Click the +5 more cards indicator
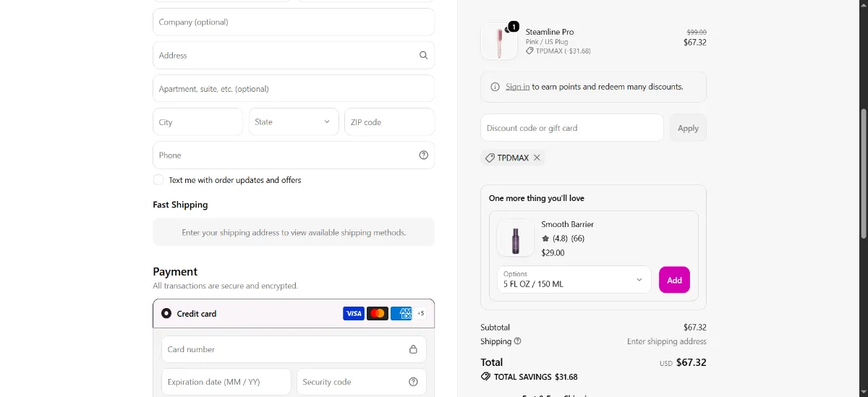868x397 pixels. [421, 314]
